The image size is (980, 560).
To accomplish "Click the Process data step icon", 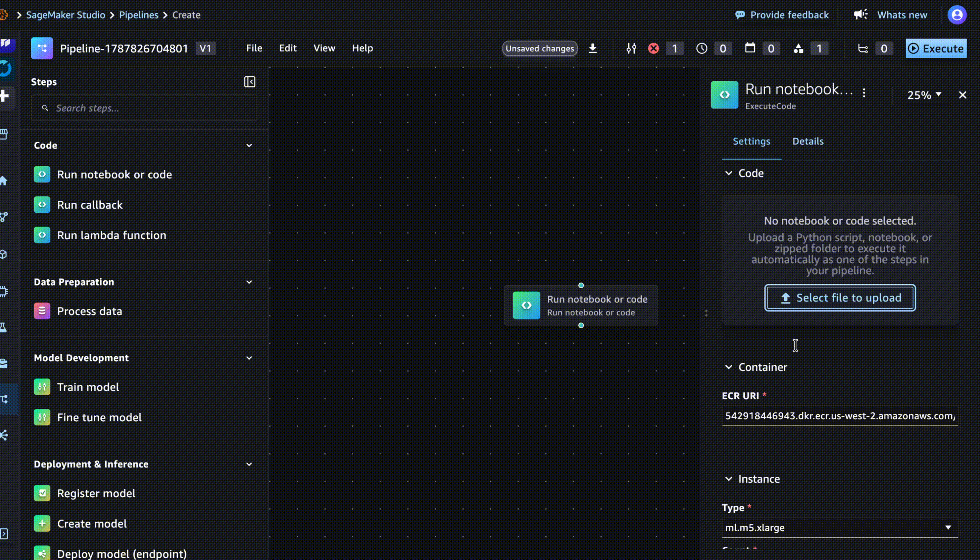I will [42, 311].
